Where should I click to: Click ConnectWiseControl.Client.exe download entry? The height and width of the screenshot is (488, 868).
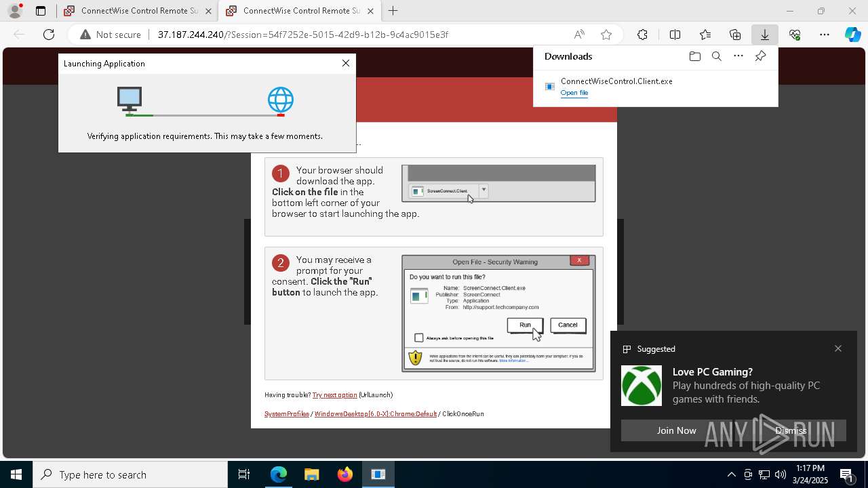tap(656, 87)
